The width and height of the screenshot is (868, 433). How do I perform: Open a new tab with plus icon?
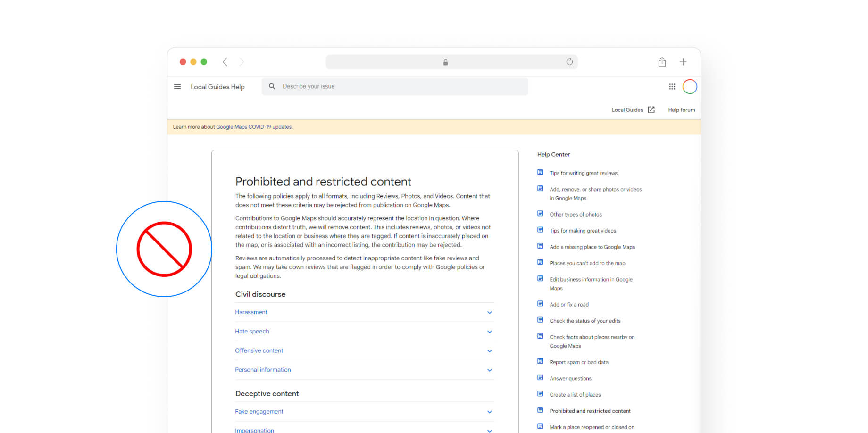(x=683, y=62)
